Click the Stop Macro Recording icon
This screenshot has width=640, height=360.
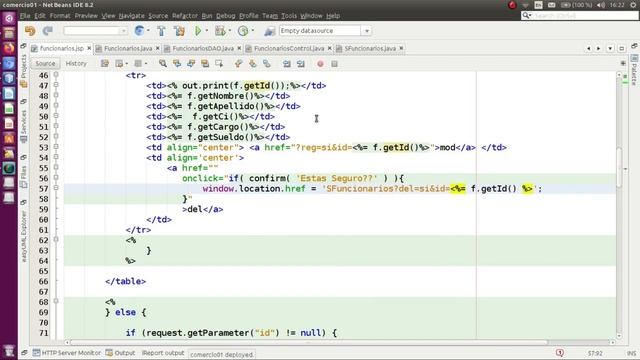[x=334, y=64]
